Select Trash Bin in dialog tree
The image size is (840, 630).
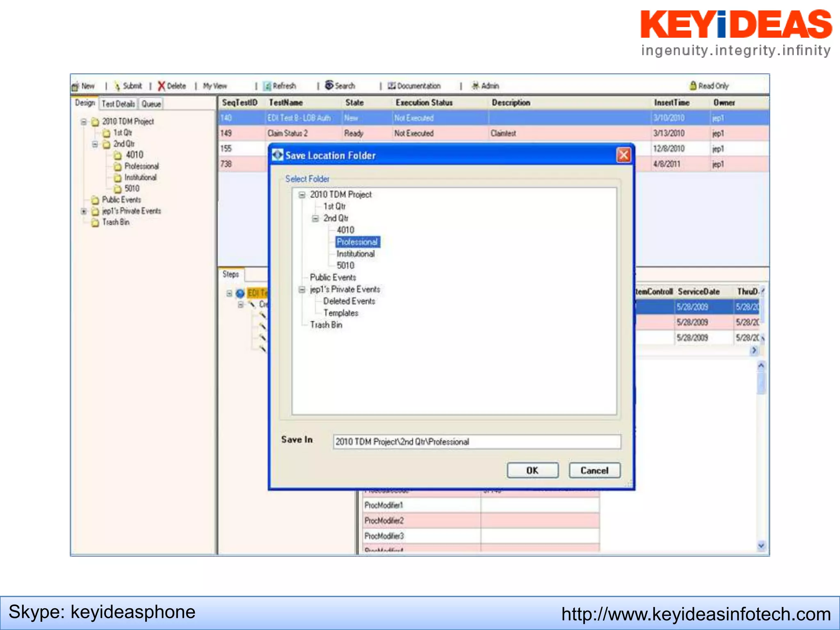(x=326, y=325)
